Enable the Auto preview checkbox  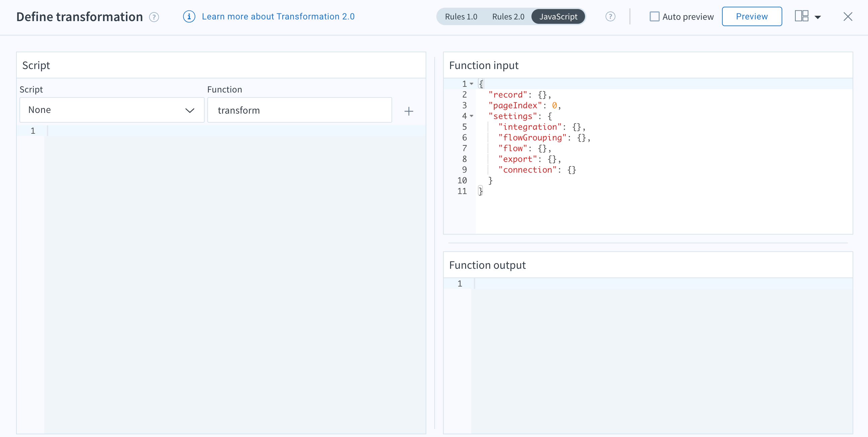[654, 16]
